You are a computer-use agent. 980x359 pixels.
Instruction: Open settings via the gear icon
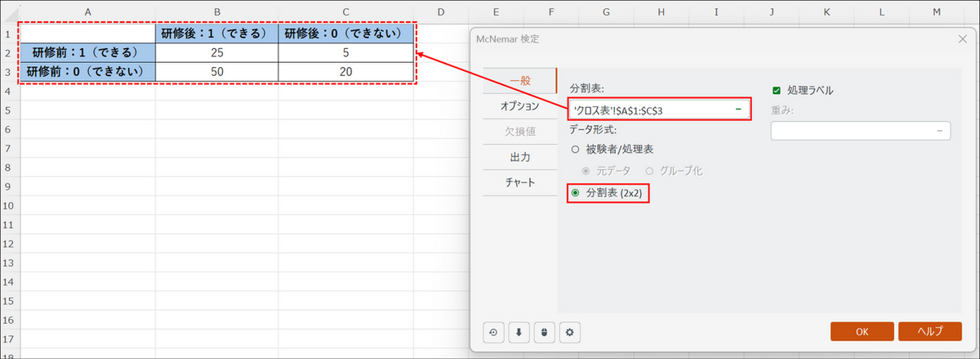pyautogui.click(x=570, y=332)
